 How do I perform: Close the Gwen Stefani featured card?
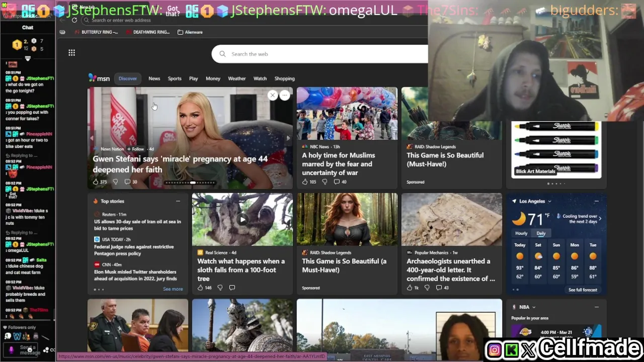coord(272,95)
